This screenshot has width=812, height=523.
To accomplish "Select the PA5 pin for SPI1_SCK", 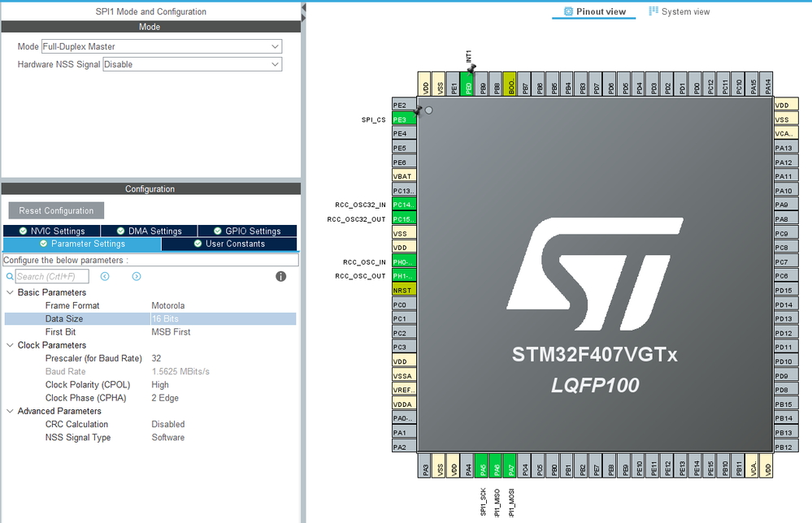I will click(x=483, y=465).
